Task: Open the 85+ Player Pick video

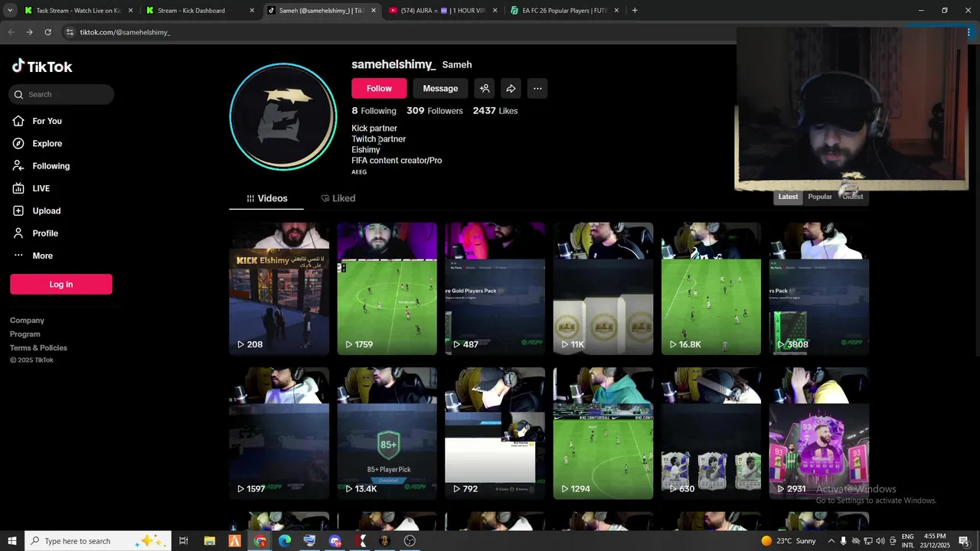Action: 387,433
